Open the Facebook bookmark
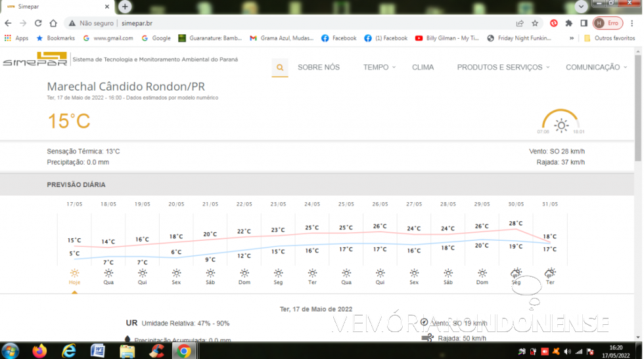Screen dimensions: 644x359 pos(338,38)
